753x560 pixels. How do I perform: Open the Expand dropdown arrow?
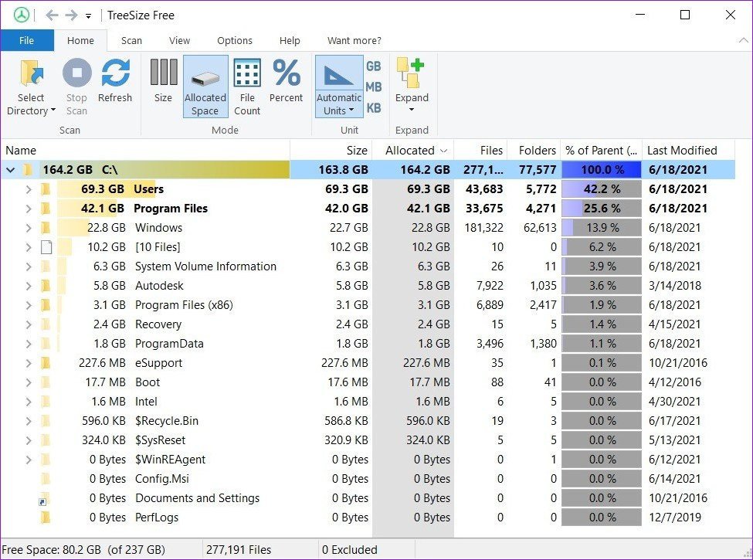tap(411, 110)
